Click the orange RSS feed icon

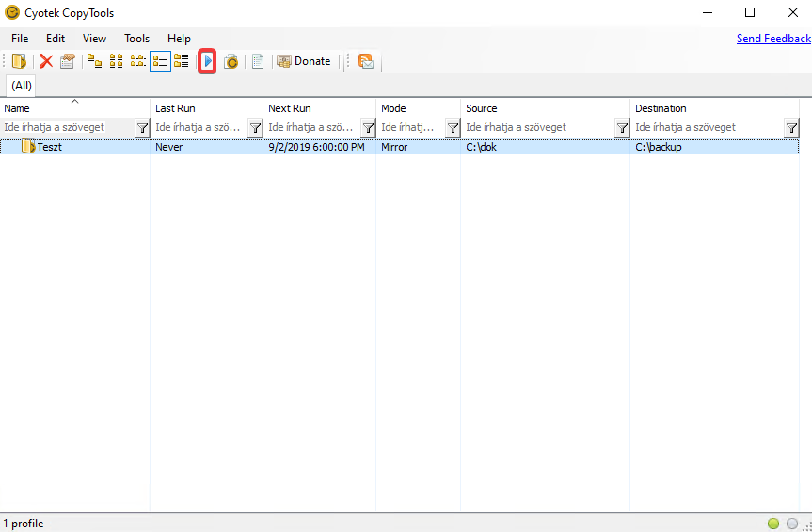point(366,61)
